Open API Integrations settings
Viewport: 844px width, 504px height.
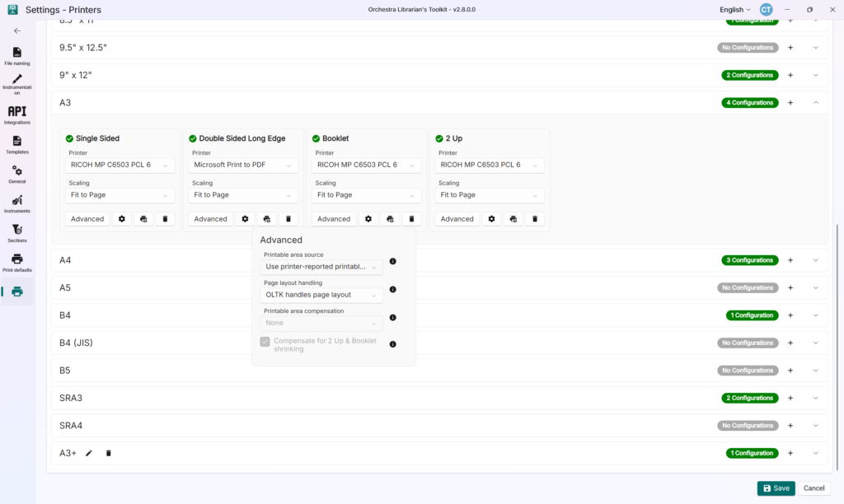pyautogui.click(x=17, y=115)
